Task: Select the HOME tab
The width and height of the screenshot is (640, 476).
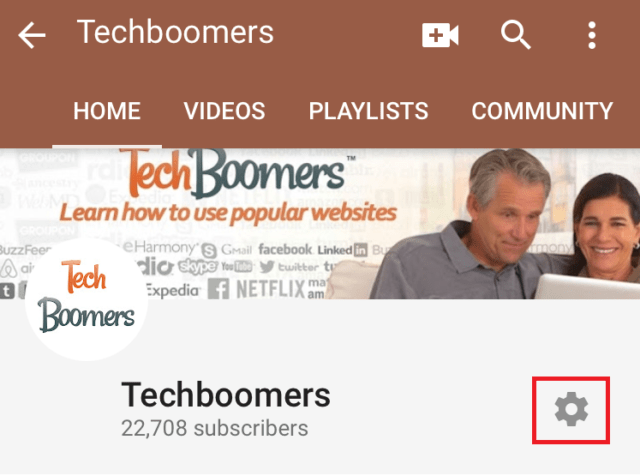Action: [x=107, y=111]
